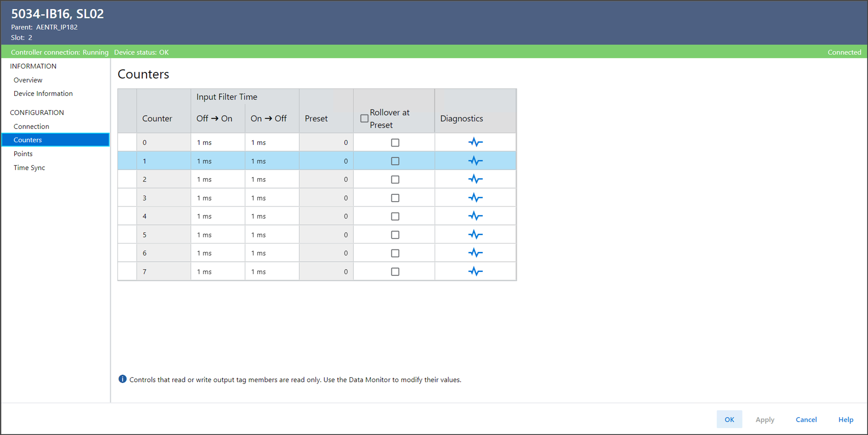Open diagnostics for counter 7
This screenshot has width=868, height=435.
click(475, 272)
